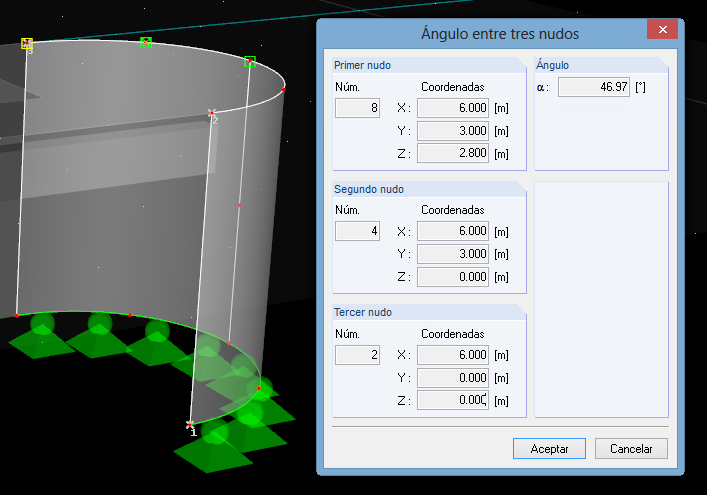Select the Tercer nudo Z coordinate field
Viewport: 707px width, 495px height.
[x=453, y=400]
